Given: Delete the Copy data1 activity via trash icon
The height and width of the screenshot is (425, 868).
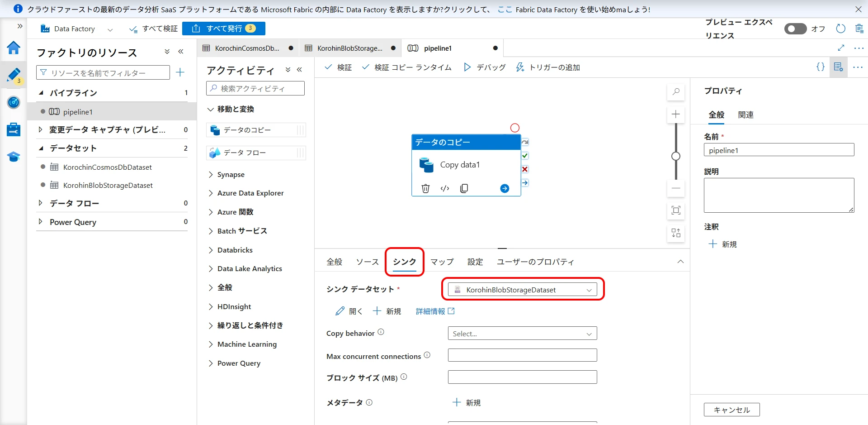Looking at the screenshot, I should pyautogui.click(x=425, y=188).
